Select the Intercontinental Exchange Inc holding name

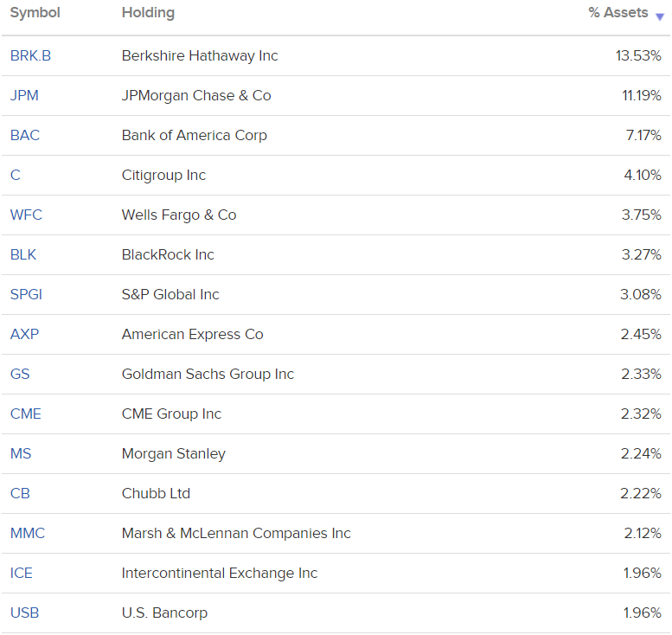click(220, 574)
